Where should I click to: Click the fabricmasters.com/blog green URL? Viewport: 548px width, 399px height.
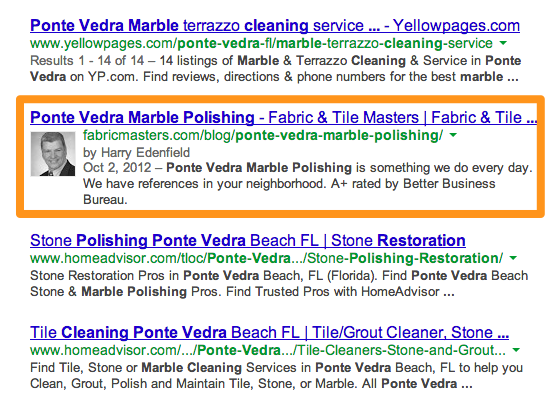point(263,135)
